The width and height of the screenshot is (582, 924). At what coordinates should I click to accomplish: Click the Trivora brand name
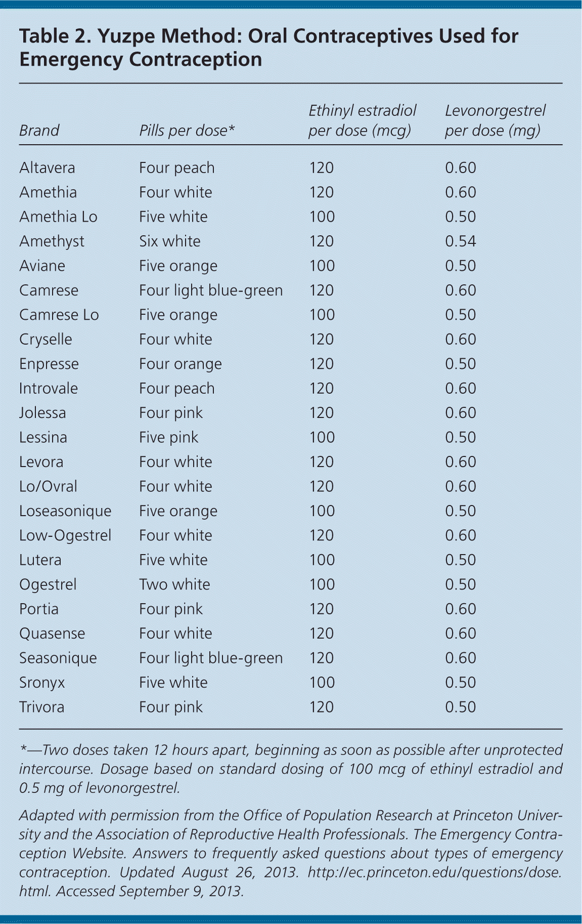click(x=41, y=707)
